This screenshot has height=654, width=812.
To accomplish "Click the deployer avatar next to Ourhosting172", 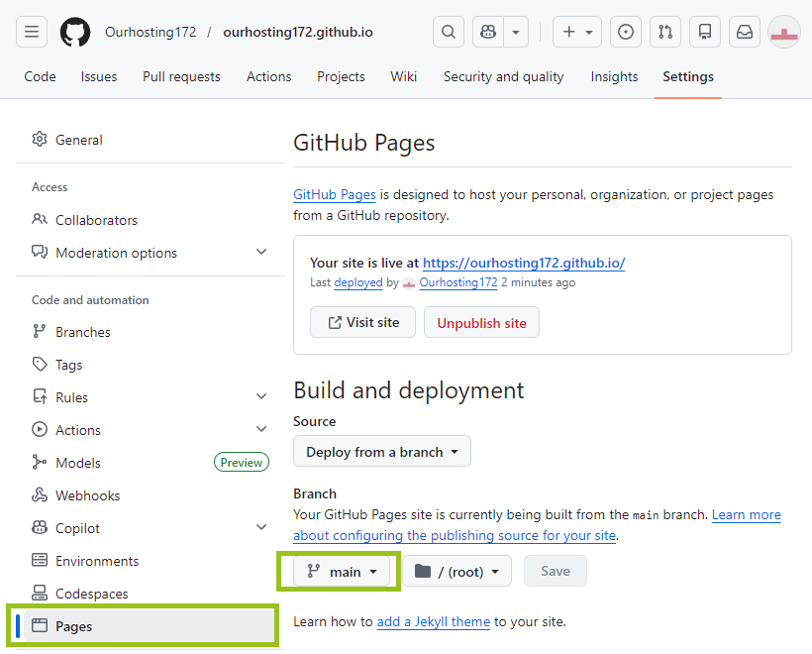I will pos(409,283).
